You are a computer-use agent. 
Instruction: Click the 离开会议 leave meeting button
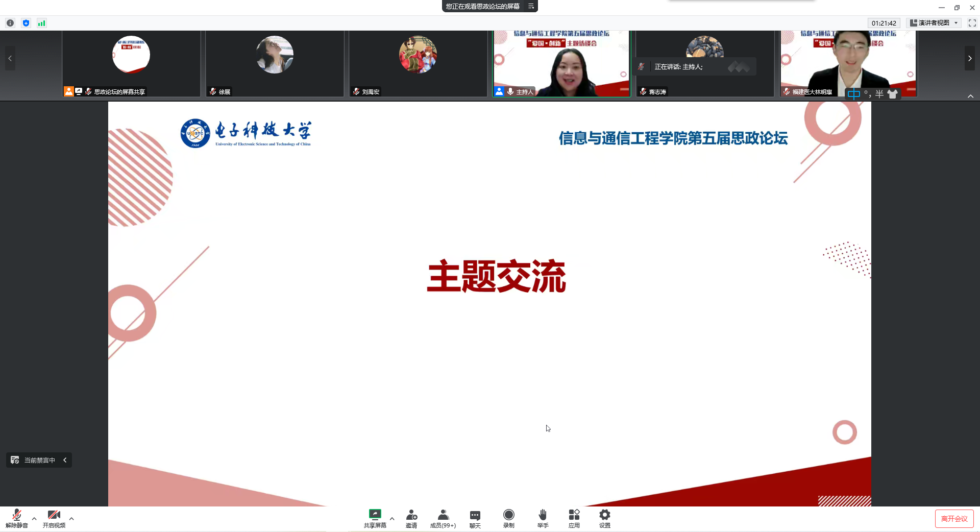pos(954,519)
